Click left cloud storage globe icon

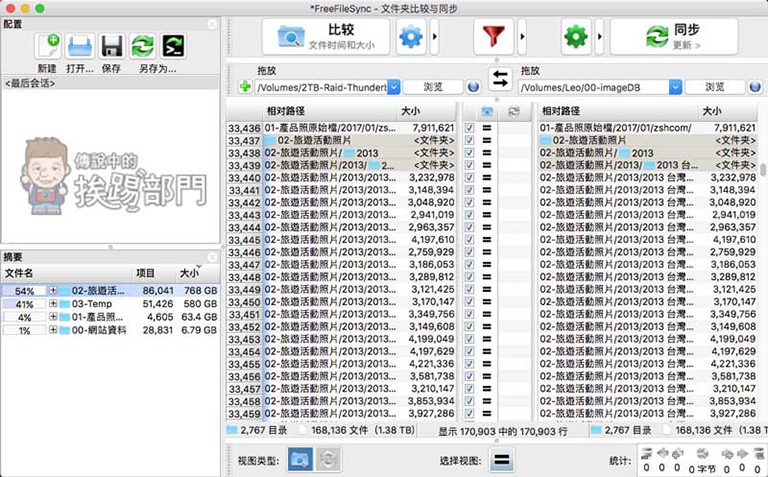[x=473, y=87]
